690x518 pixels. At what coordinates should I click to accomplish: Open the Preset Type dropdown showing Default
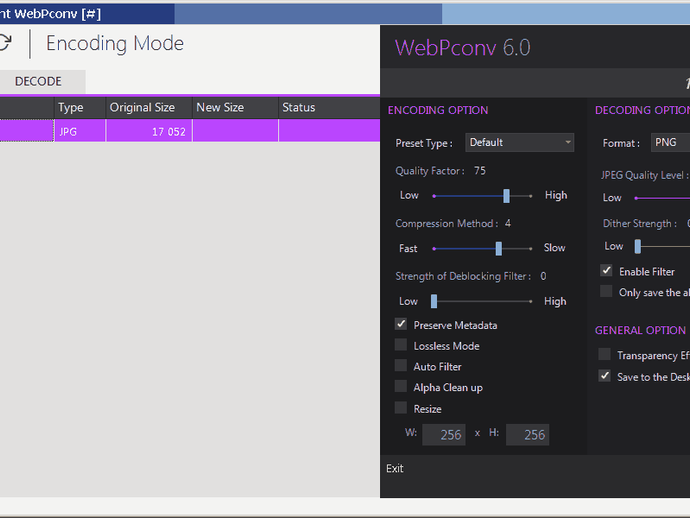(x=519, y=143)
